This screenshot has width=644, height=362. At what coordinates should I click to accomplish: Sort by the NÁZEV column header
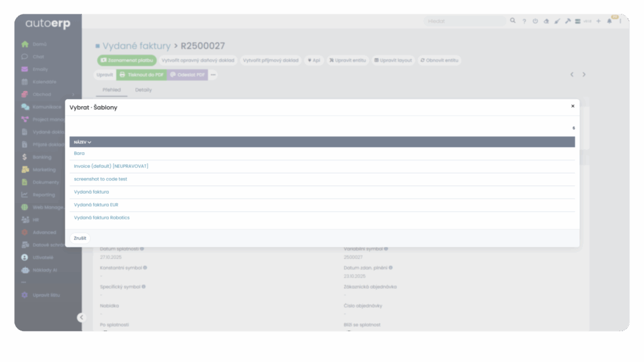click(x=82, y=142)
